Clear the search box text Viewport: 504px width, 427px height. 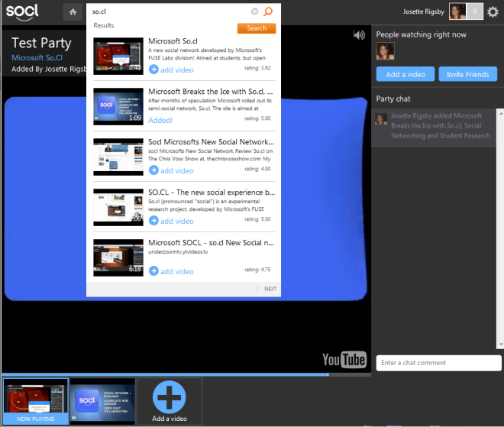(x=254, y=11)
